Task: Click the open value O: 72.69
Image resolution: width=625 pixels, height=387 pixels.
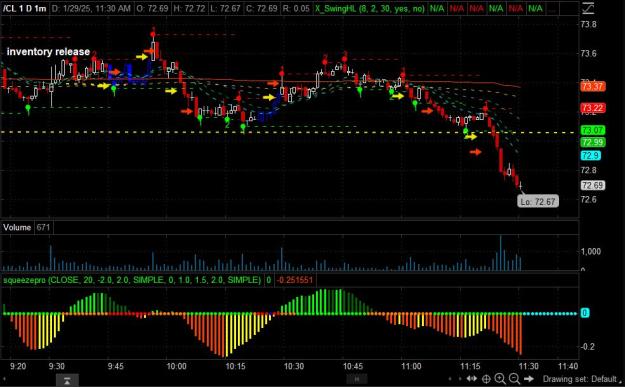Action: (152, 8)
